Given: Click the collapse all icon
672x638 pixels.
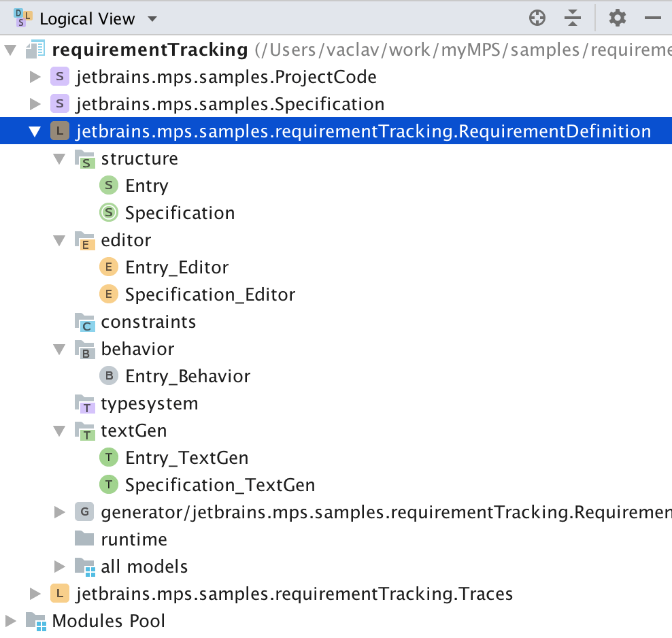Looking at the screenshot, I should 573,18.
